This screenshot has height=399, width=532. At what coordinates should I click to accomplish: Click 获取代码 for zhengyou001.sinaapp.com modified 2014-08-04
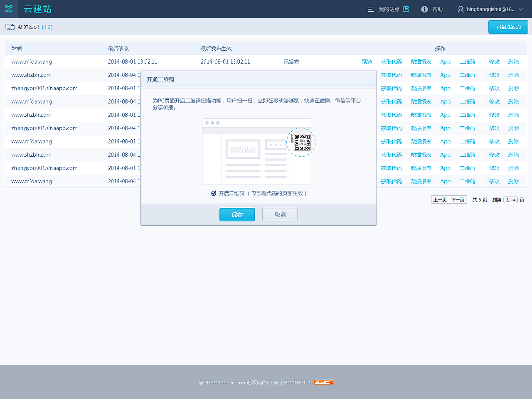coord(392,128)
